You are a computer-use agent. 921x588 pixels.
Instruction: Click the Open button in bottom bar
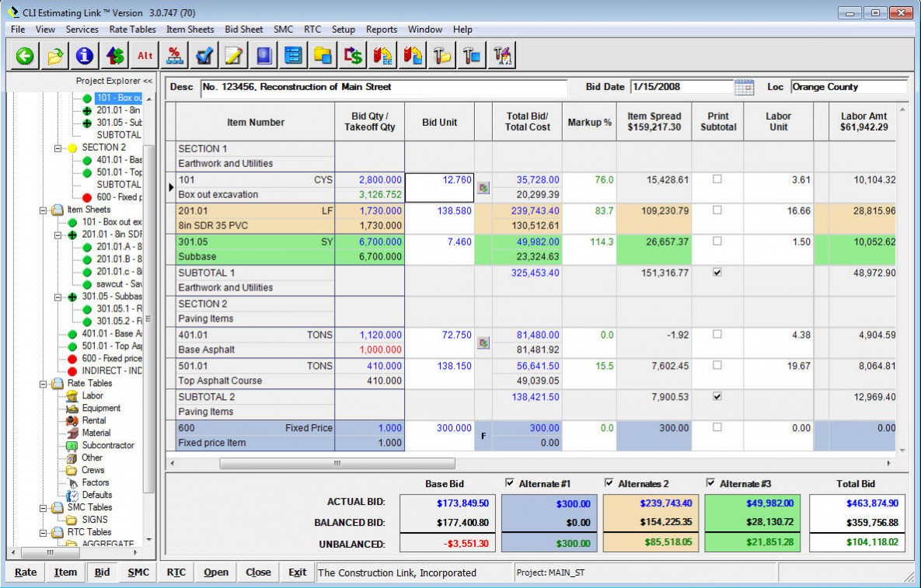pyautogui.click(x=216, y=572)
